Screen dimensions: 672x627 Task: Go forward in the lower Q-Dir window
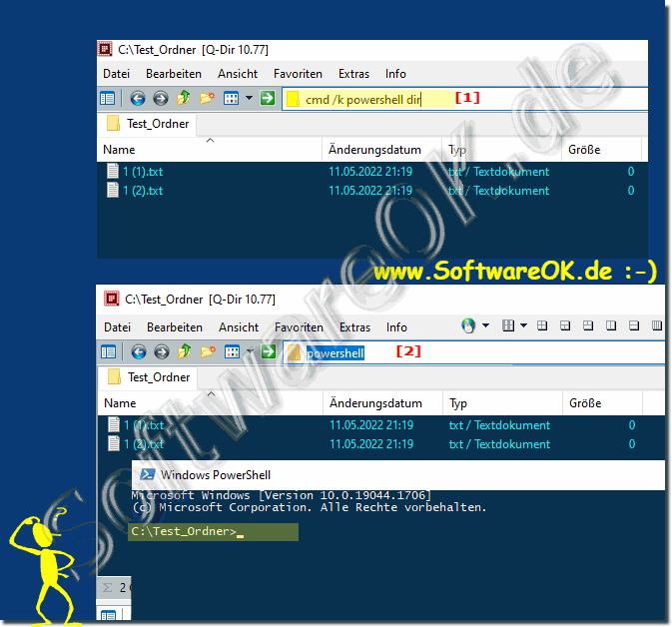pos(162,352)
